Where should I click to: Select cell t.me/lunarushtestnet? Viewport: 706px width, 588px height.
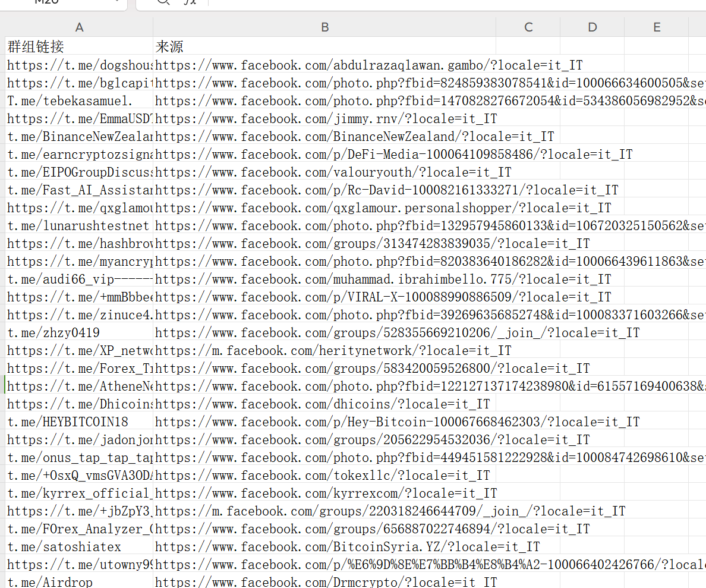pyautogui.click(x=79, y=225)
